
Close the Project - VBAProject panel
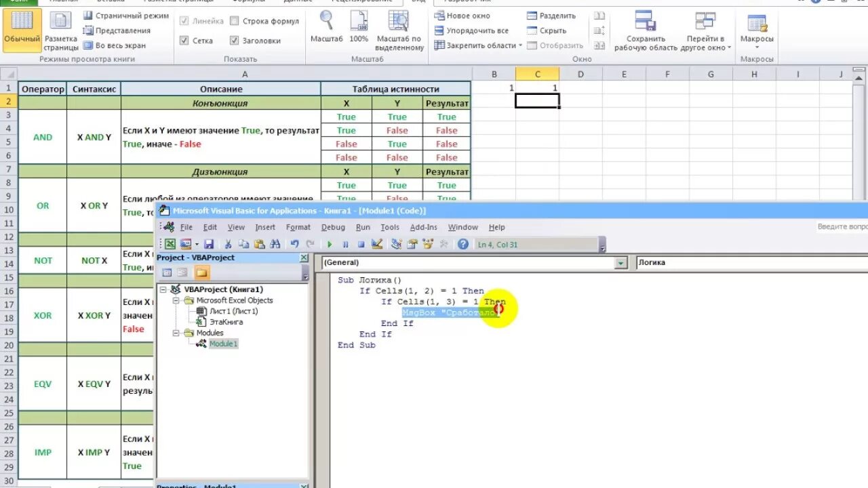tap(304, 258)
